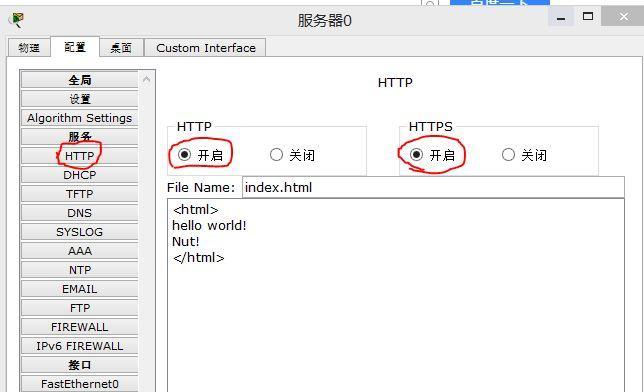Open Algorithm Settings page

click(80, 118)
